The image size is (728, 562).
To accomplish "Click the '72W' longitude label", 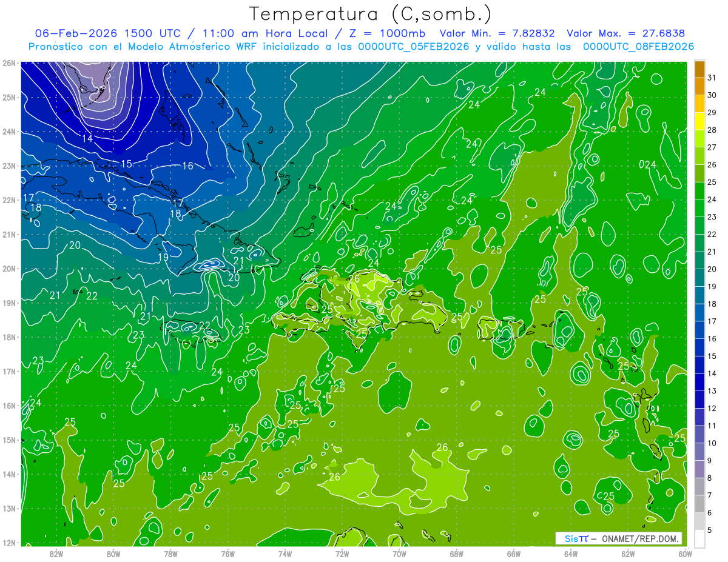I will (342, 554).
